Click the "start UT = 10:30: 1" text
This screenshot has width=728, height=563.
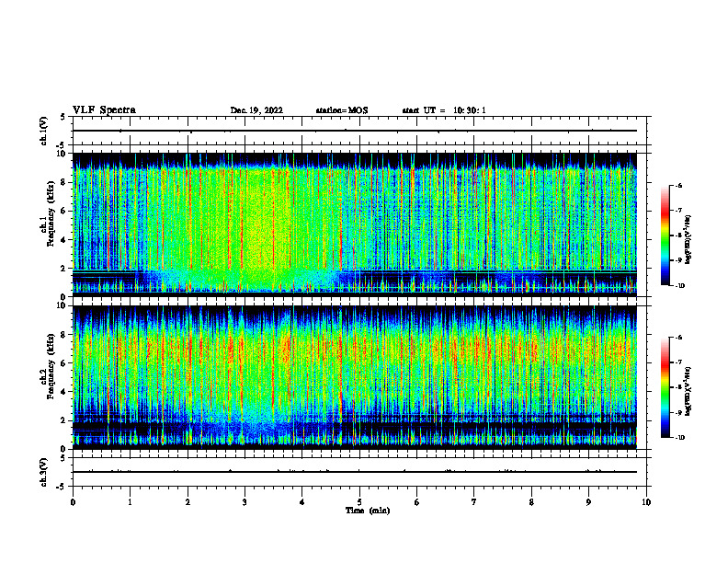click(444, 110)
